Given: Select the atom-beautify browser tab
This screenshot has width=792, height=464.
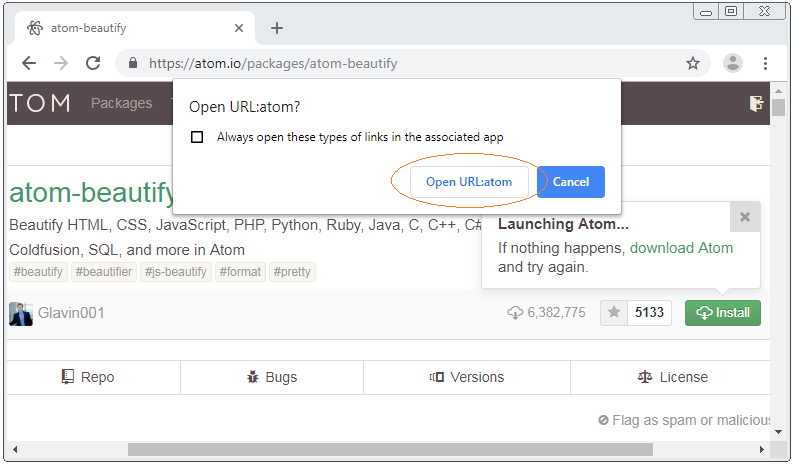Looking at the screenshot, I should pos(134,28).
